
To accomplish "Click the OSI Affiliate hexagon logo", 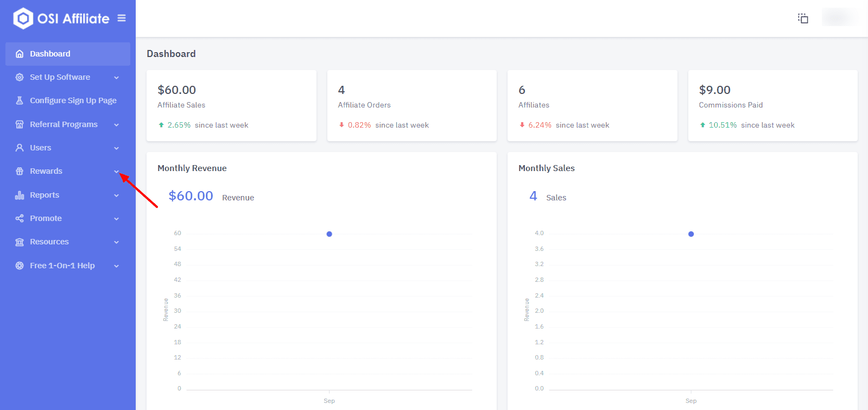I will click(23, 18).
